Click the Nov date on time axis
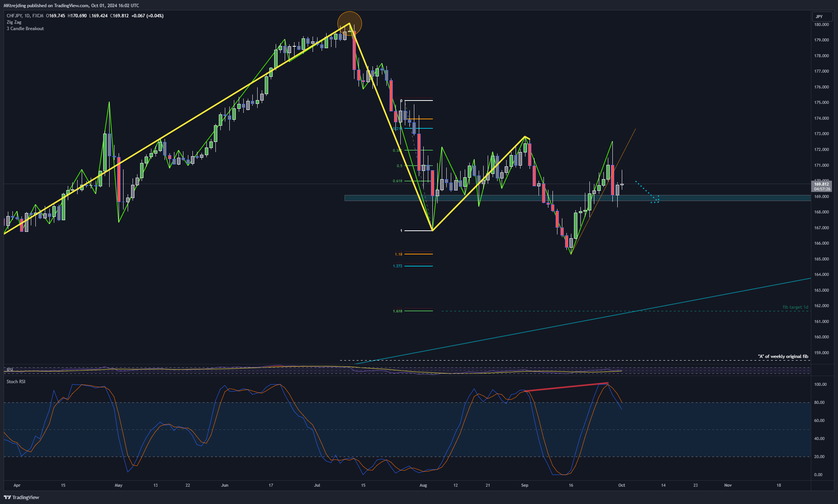Image resolution: width=838 pixels, height=504 pixels. click(x=728, y=485)
